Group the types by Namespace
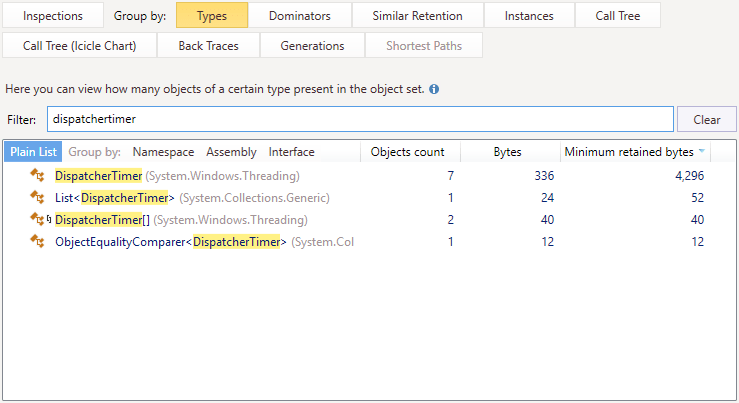Screen dimensions: 739x403 [x=163, y=152]
